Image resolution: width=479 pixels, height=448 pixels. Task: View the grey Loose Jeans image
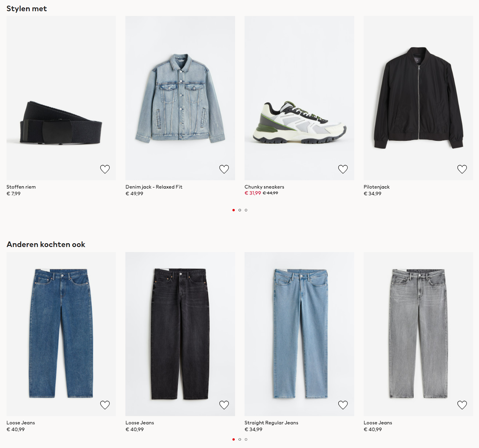[418, 334]
